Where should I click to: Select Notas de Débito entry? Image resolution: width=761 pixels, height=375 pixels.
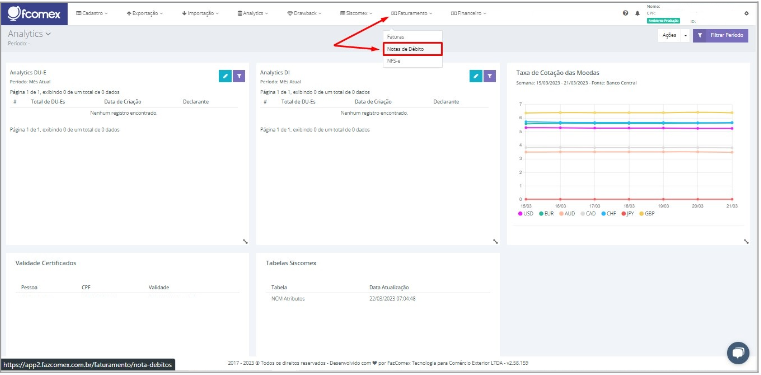(x=413, y=49)
